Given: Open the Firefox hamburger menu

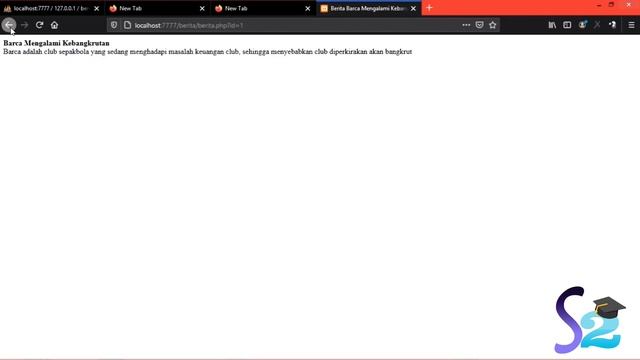Looking at the screenshot, I should point(631,25).
